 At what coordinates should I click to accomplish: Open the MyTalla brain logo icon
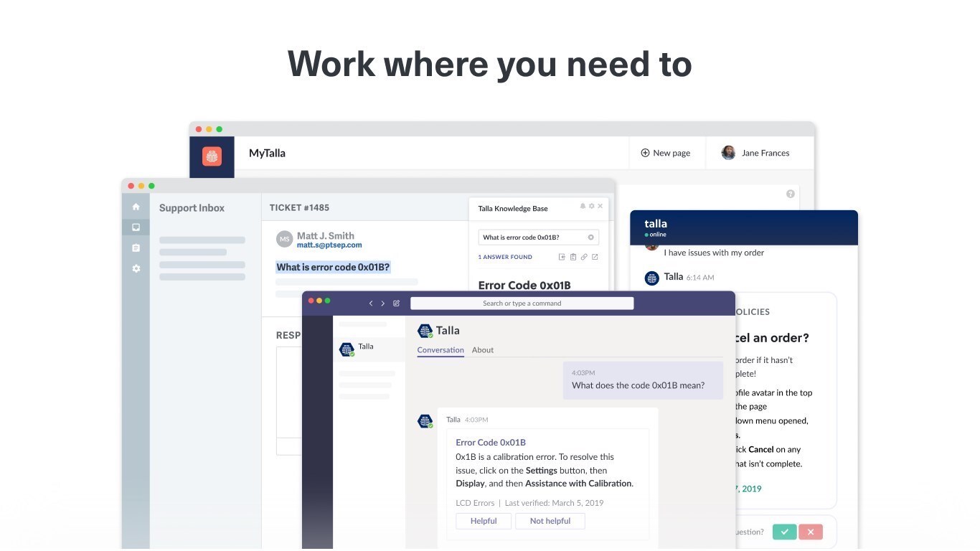tap(212, 156)
